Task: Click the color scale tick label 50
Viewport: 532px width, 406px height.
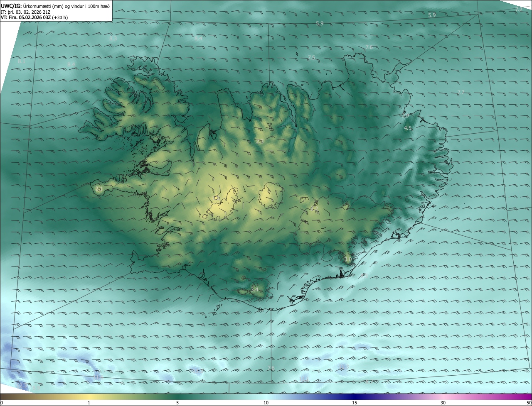Action: point(529,403)
